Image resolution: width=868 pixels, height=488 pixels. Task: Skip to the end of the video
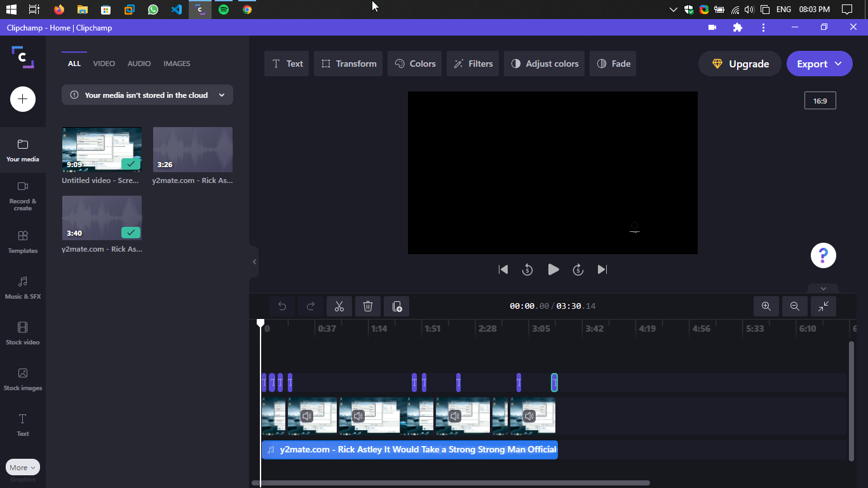point(602,269)
